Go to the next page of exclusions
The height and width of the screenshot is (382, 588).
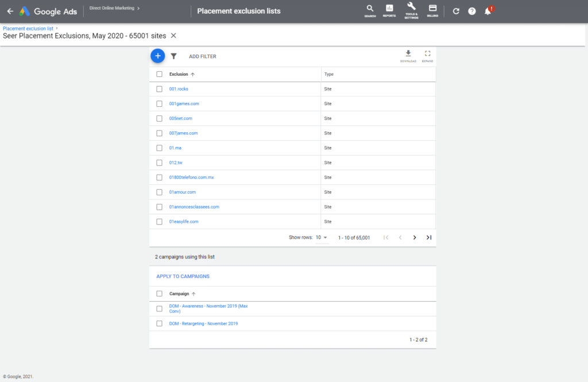(x=415, y=237)
